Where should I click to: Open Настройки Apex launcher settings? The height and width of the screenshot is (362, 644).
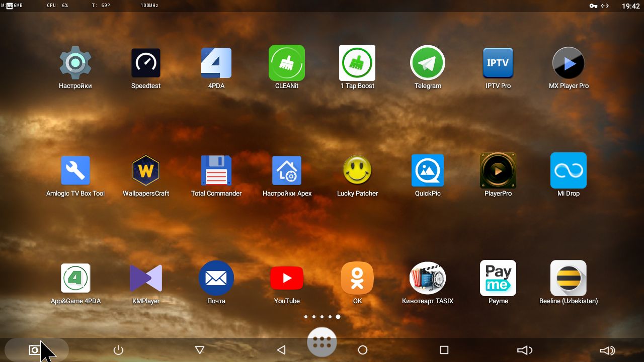click(x=287, y=170)
